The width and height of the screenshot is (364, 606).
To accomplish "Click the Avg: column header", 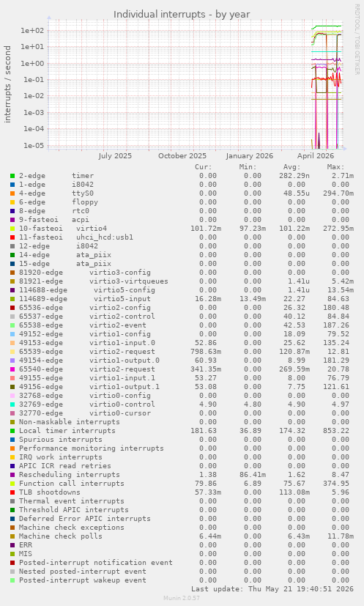I will pos(291,167).
